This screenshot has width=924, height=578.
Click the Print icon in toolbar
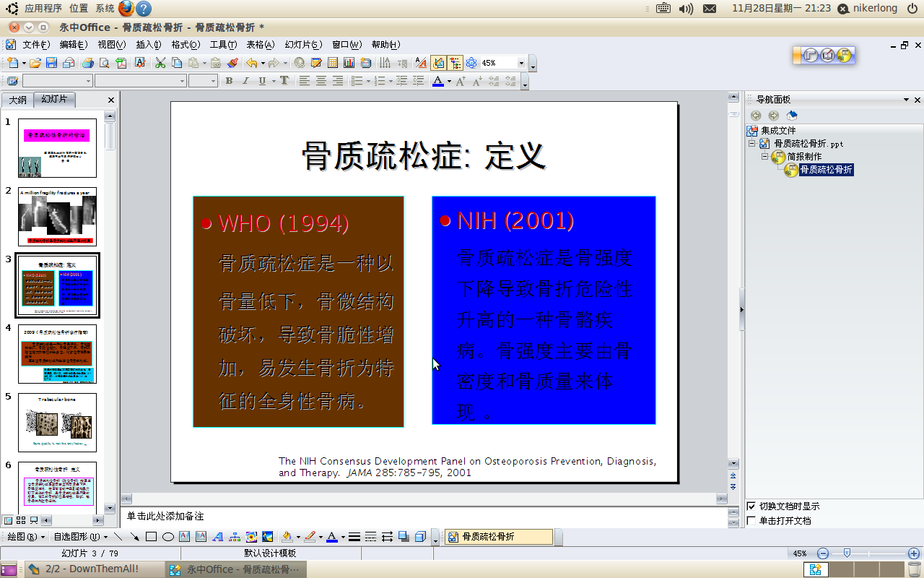point(87,63)
